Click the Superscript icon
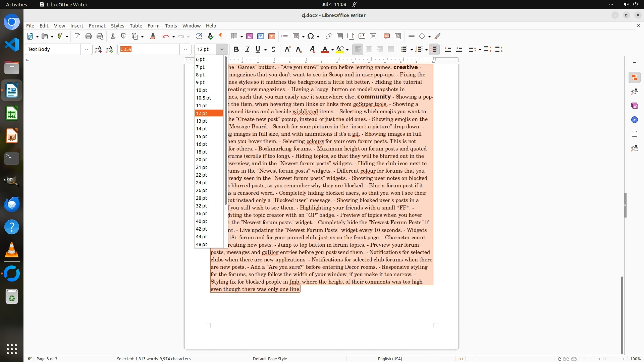Viewport: 644px width, 362px height. tap(287, 49)
